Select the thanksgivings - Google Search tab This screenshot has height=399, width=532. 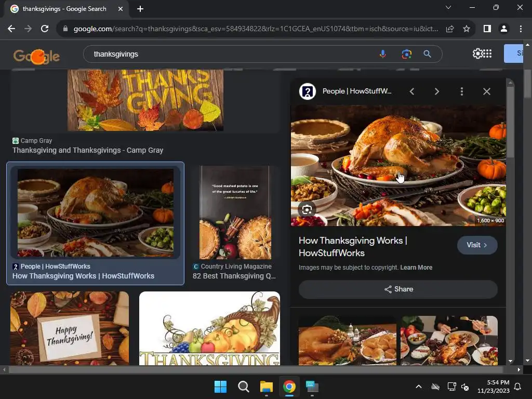67,9
